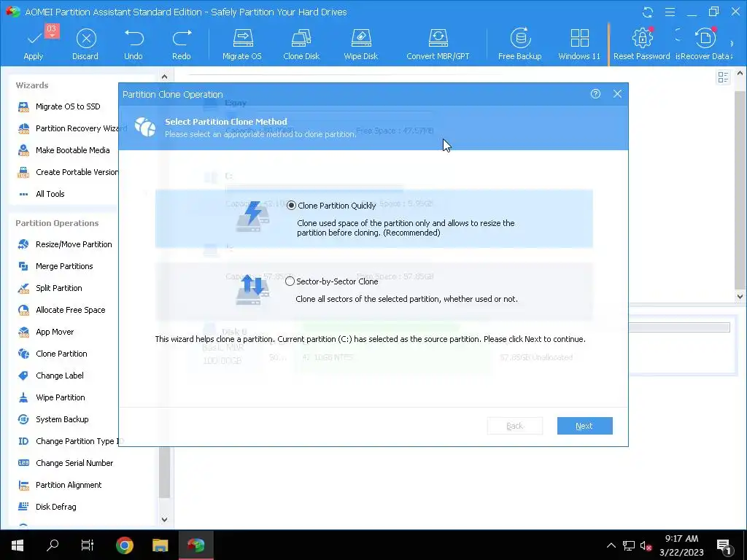This screenshot has height=560, width=747.
Task: Click the Discard toolbar icon
Action: coord(86,38)
